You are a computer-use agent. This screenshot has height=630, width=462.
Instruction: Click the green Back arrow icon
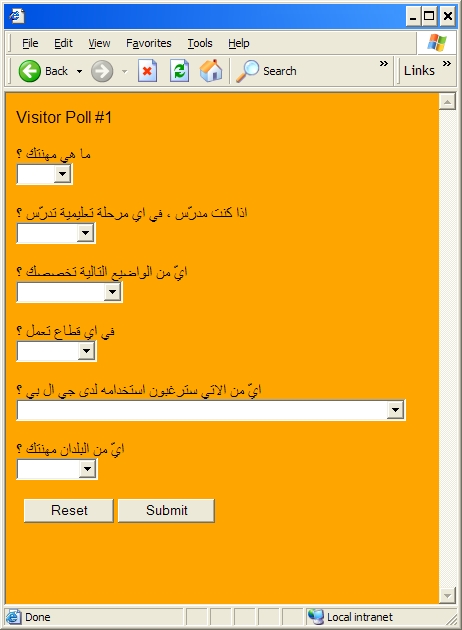[29, 71]
